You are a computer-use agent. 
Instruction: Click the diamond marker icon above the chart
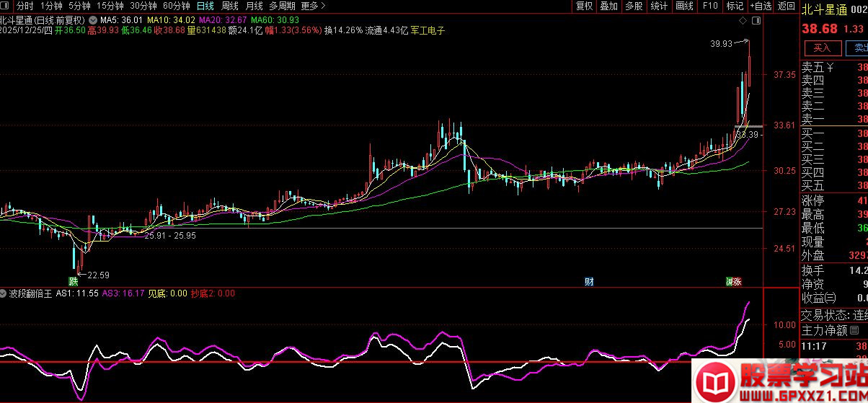(x=743, y=22)
